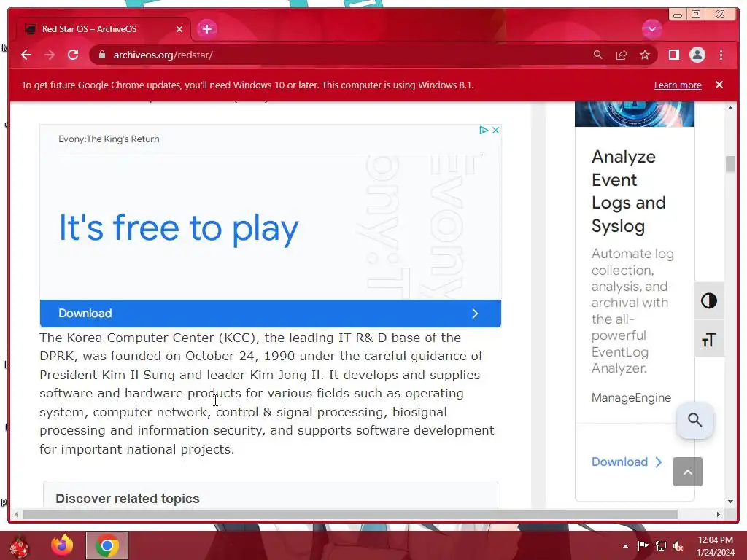Click the Korea Computer Center paragraph text

tap(267, 393)
